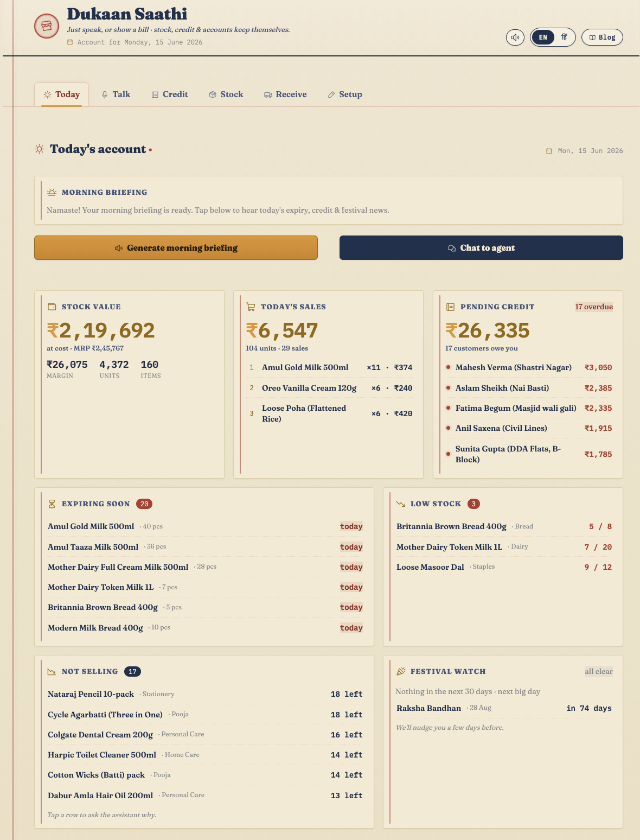Select Modern Milk Bread 400g expiring row
640x840 pixels.
pyautogui.click(x=205, y=628)
